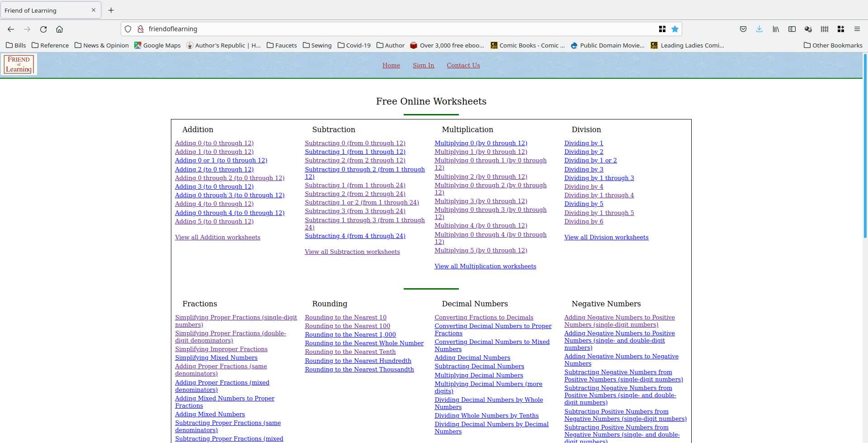Open the Reference bookmark folder

coord(50,45)
